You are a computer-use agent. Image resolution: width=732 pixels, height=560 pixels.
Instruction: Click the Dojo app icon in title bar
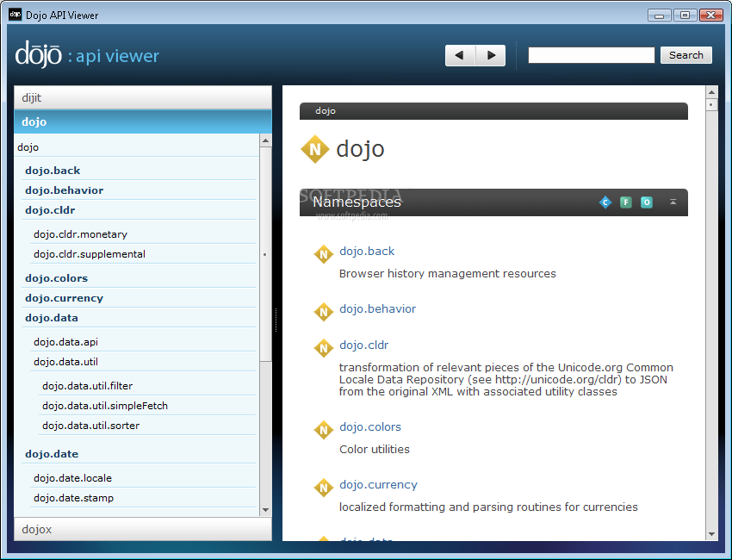(x=15, y=15)
